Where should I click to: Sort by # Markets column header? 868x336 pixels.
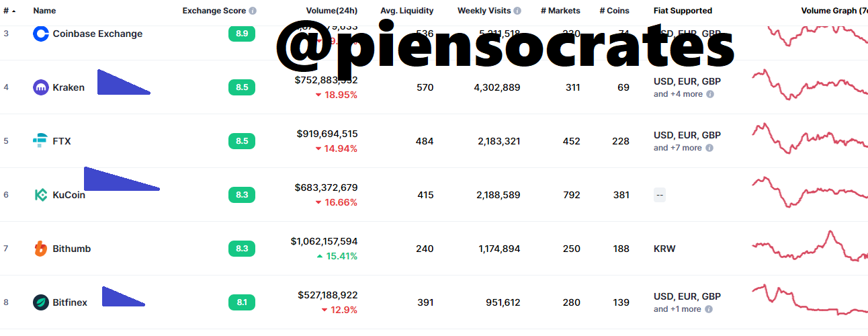coord(560,11)
